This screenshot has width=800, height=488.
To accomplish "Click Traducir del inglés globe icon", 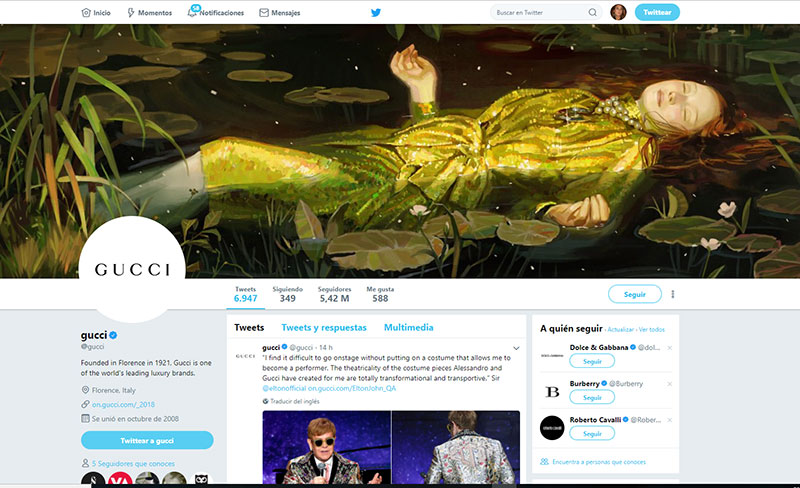I will point(266,400).
